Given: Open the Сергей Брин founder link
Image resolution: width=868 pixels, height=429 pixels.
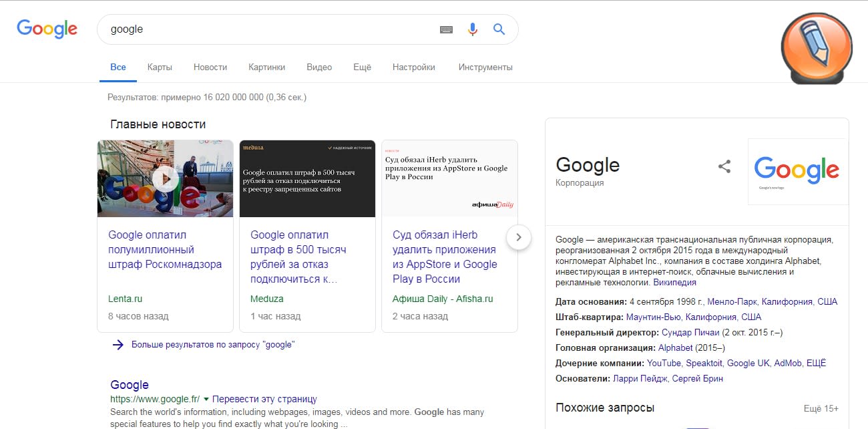Looking at the screenshot, I should click(x=698, y=378).
